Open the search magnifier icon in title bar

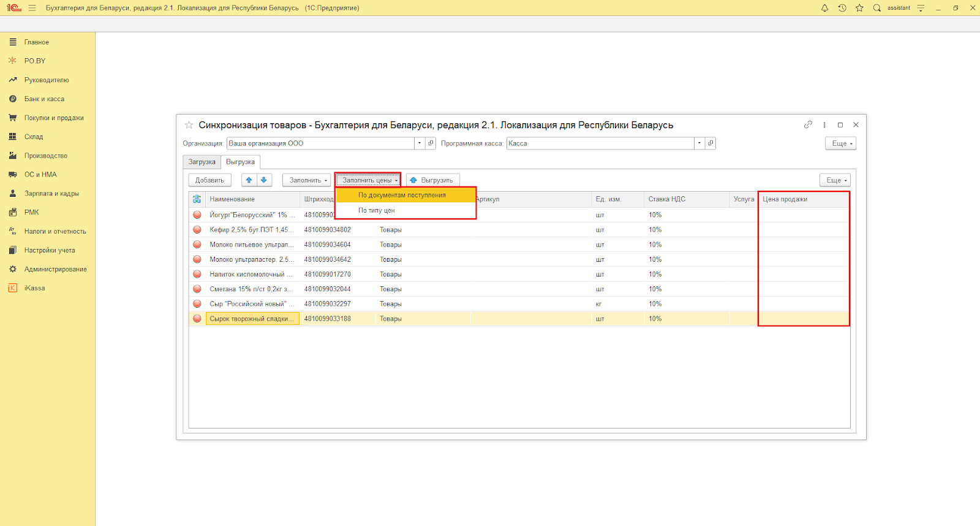(876, 8)
